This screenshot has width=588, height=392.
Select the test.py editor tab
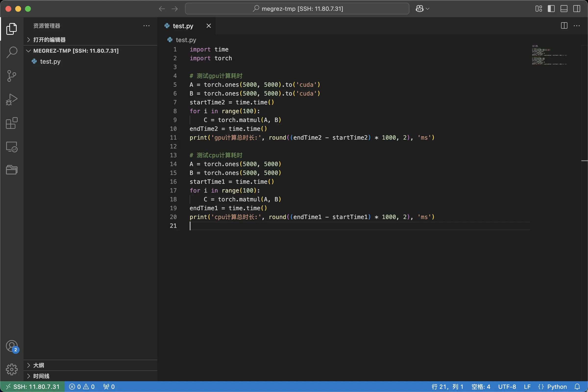(183, 26)
